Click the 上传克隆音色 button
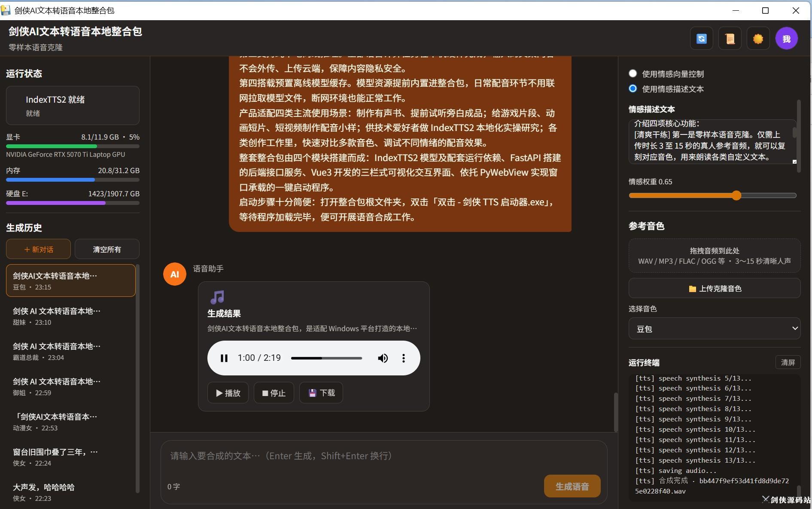 pos(715,288)
